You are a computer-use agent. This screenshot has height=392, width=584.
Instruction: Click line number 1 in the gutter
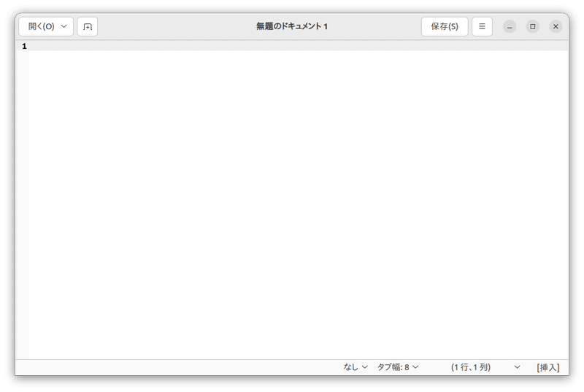(x=24, y=46)
